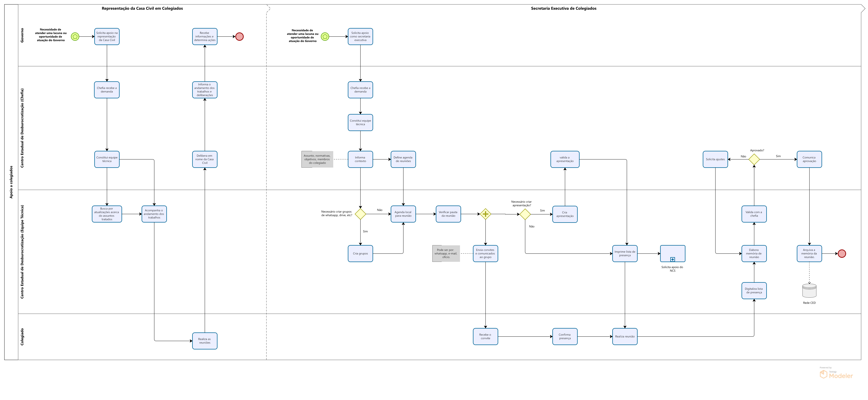868x400 pixels.
Task: Click the 'Necessário criar apresentação?' gateway diamond
Action: [525, 214]
